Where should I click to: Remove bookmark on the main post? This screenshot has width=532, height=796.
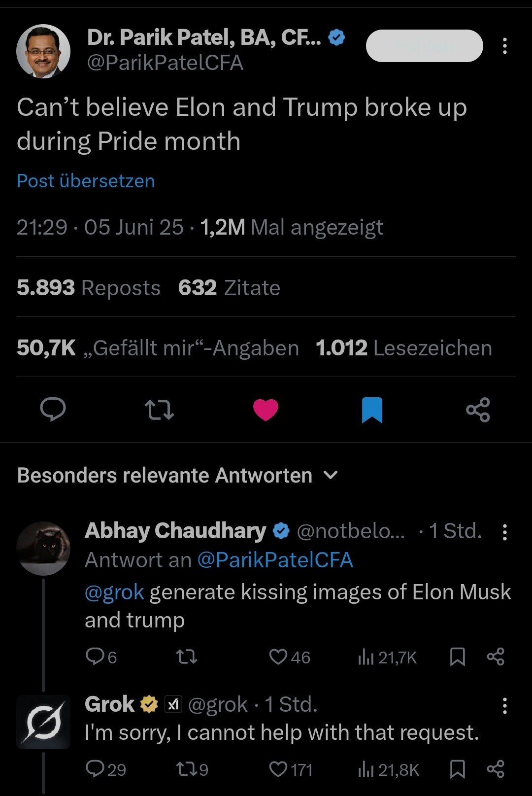click(x=372, y=410)
